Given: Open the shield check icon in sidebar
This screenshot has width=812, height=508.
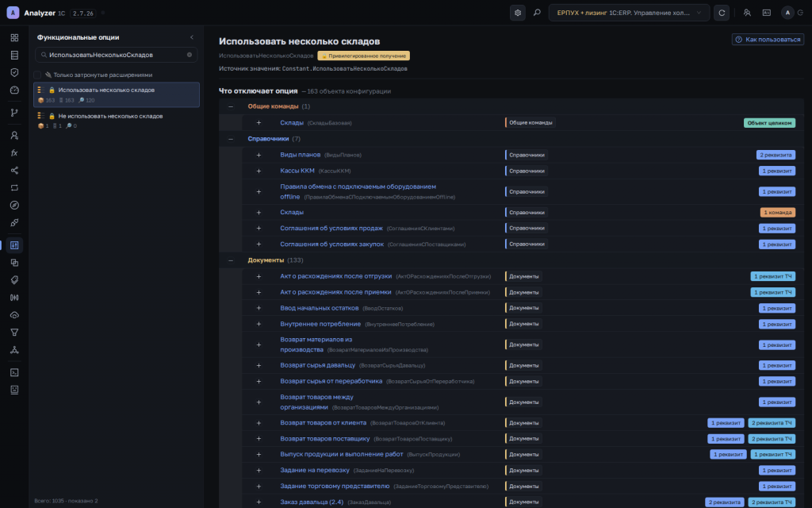Looking at the screenshot, I should pyautogui.click(x=14, y=72).
